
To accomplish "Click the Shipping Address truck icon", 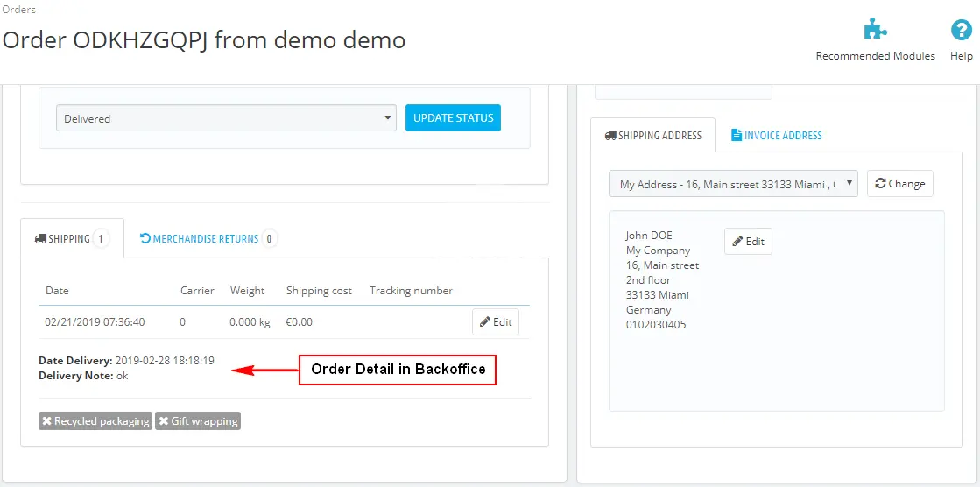I will click(610, 136).
